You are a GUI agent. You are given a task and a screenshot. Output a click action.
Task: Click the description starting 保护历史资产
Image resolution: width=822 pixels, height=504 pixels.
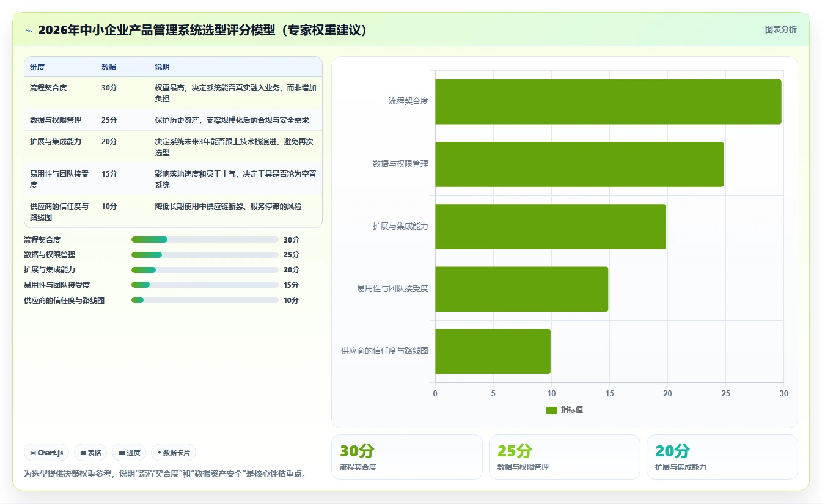[x=232, y=120]
